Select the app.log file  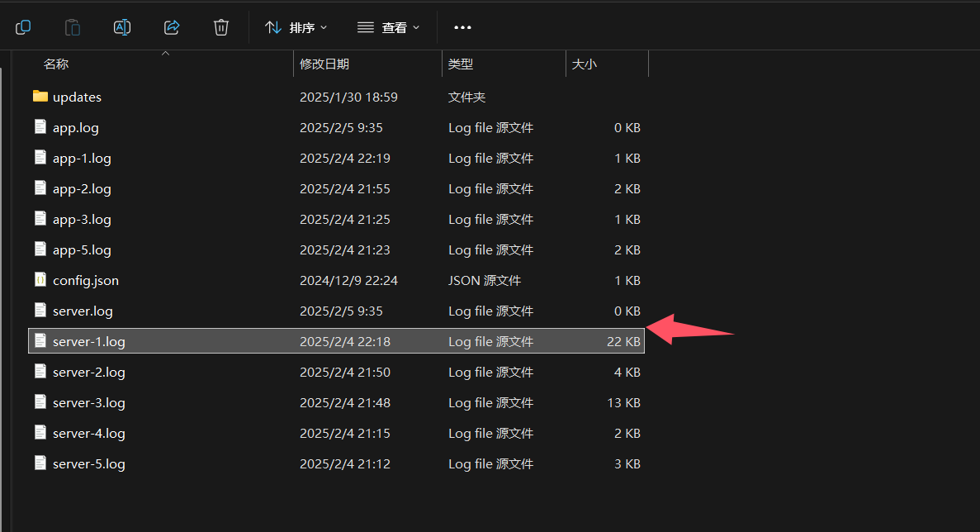click(76, 127)
